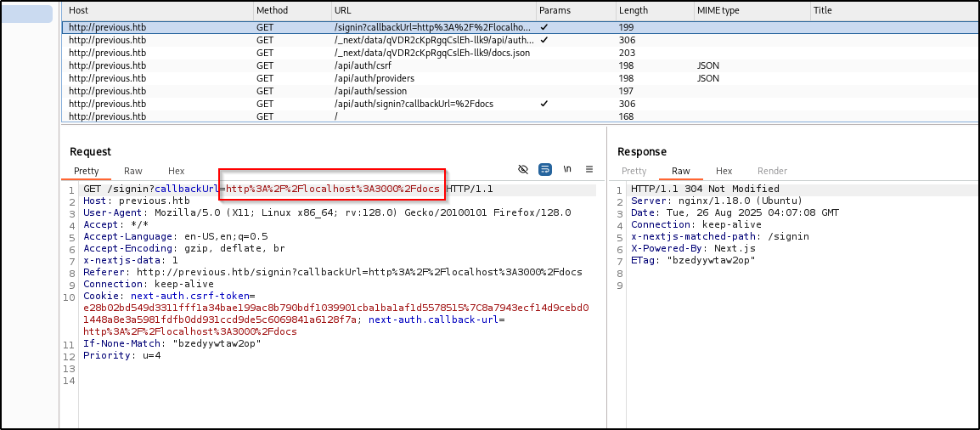Click the MIME type column header
This screenshot has width=980, height=430.
tap(718, 10)
